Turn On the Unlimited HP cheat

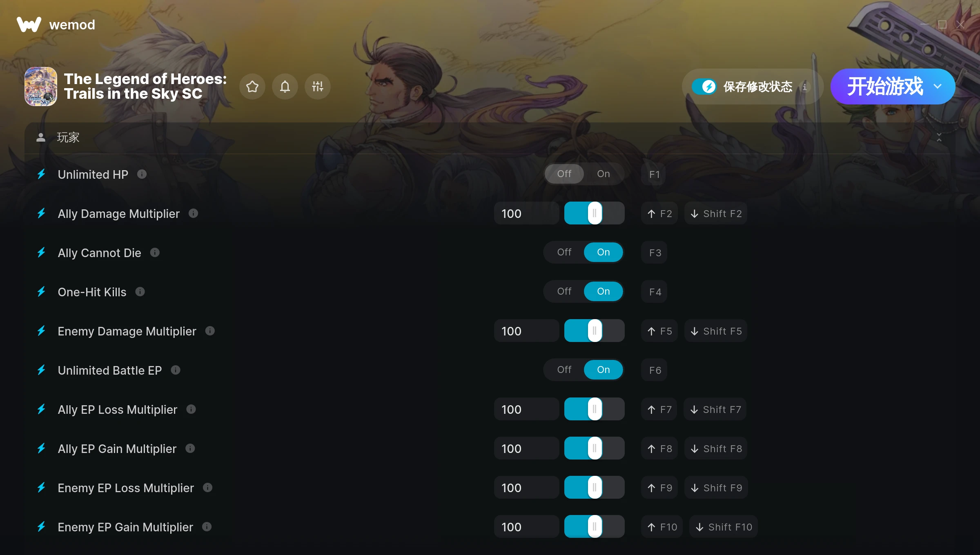point(603,174)
